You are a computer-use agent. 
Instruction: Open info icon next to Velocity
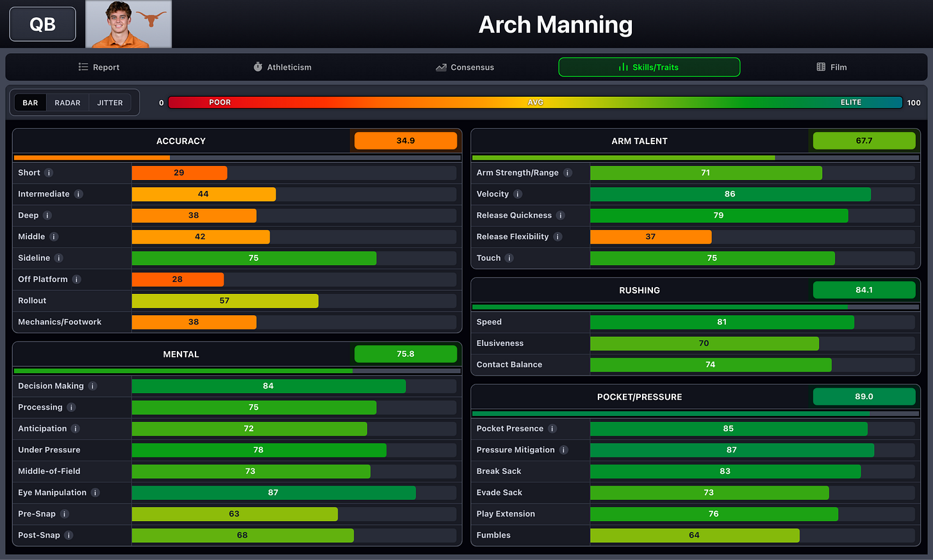pos(518,194)
